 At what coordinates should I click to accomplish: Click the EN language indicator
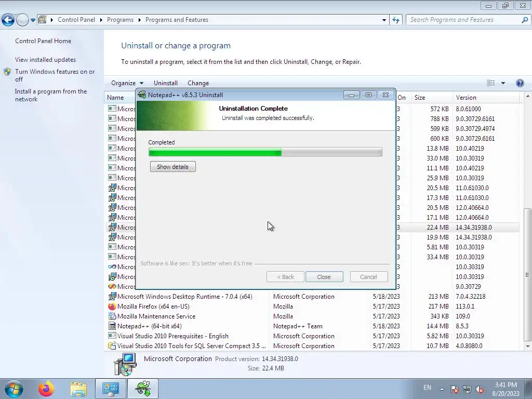tap(427, 388)
